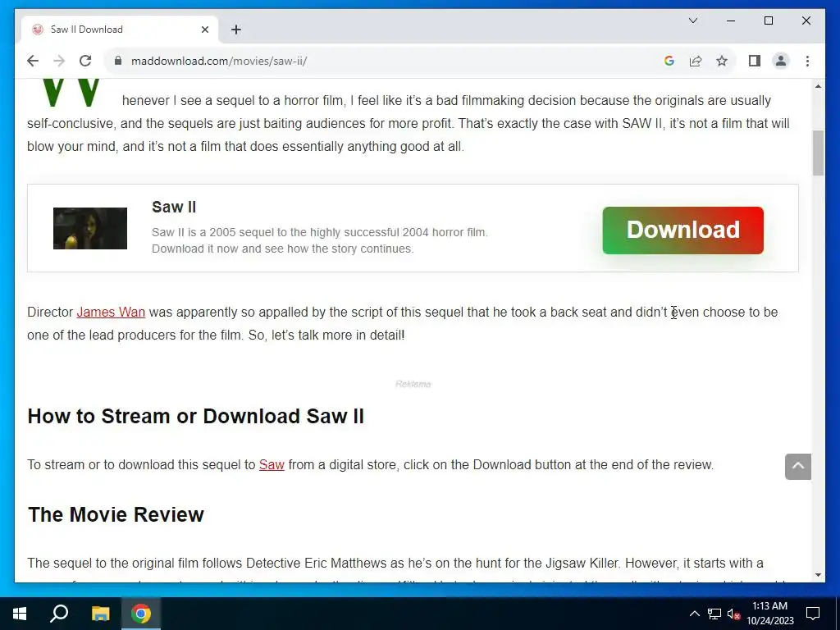Bookmark this page with the star

[x=722, y=61]
